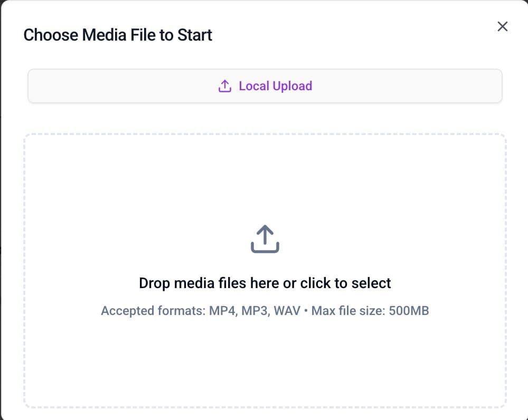Click empty space below the accepted formats text
Image resolution: width=528 pixels, height=420 pixels.
[265, 364]
